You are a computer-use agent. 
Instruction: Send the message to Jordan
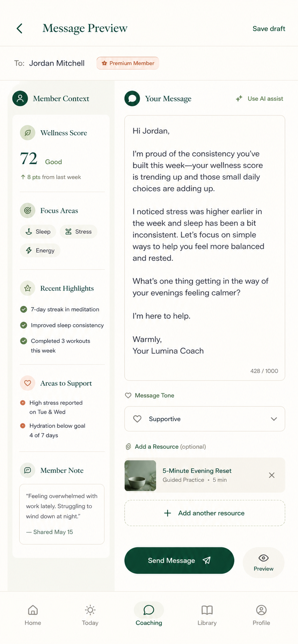click(x=179, y=560)
